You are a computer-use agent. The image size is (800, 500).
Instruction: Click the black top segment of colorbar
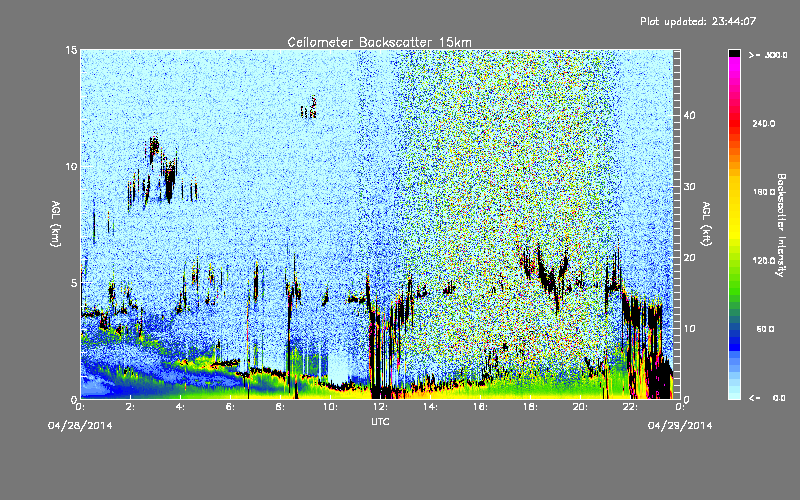tap(734, 53)
